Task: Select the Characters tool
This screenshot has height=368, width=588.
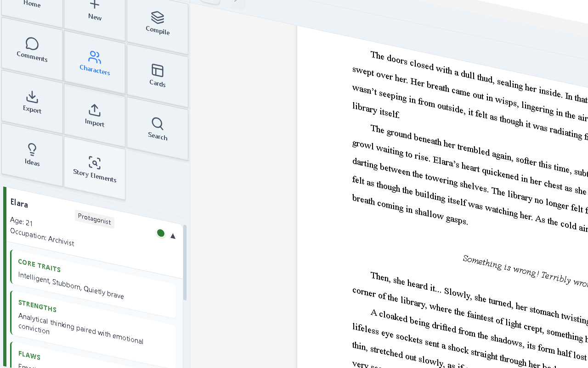Action: coord(94,62)
